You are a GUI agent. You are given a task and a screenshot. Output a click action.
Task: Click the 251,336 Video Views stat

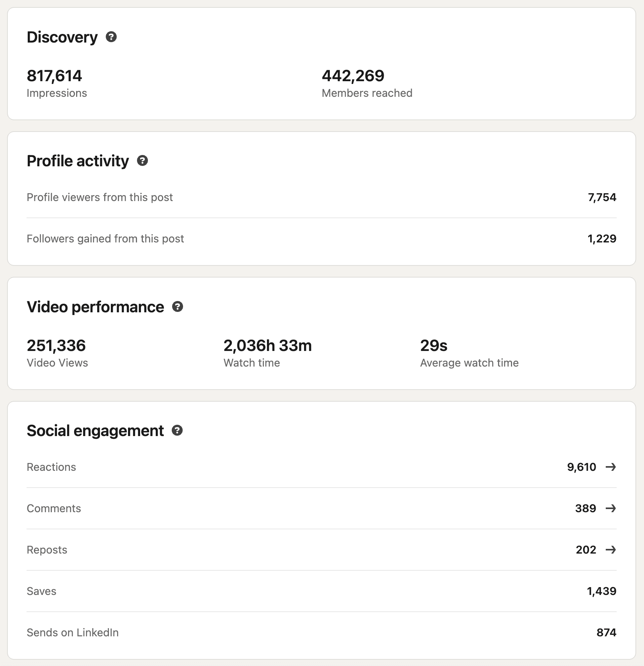56,345
